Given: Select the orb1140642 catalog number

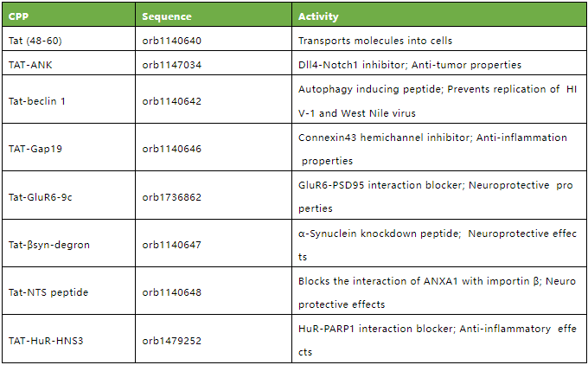Looking at the screenshot, I should click(x=171, y=101).
